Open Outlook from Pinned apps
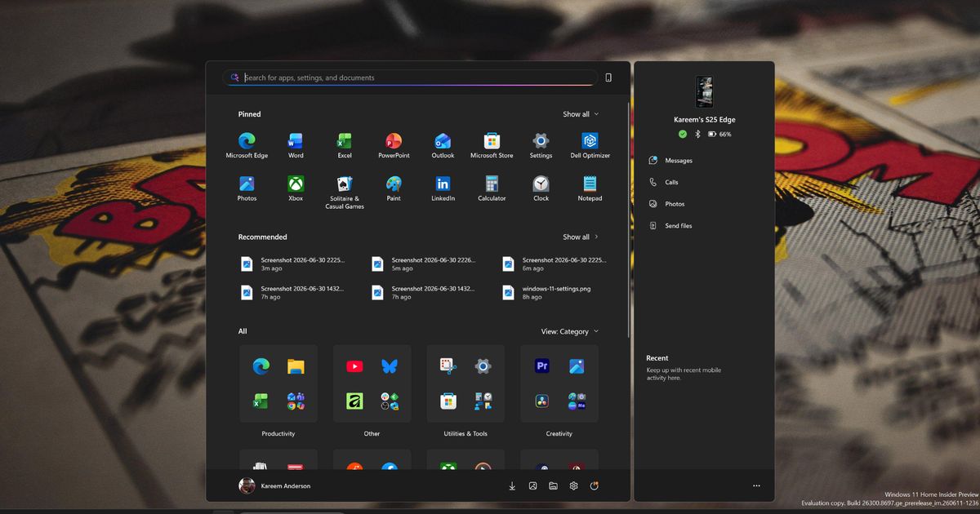The width and height of the screenshot is (980, 514). pos(443,145)
